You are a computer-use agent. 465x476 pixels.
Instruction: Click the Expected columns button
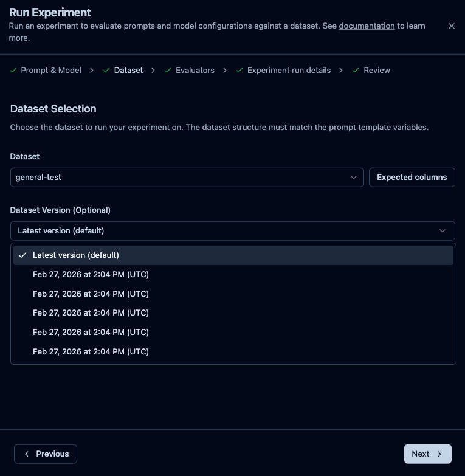click(412, 178)
